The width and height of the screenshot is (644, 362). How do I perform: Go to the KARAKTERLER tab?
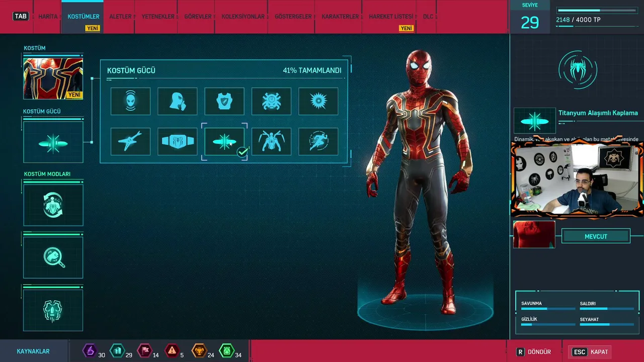coord(340,17)
